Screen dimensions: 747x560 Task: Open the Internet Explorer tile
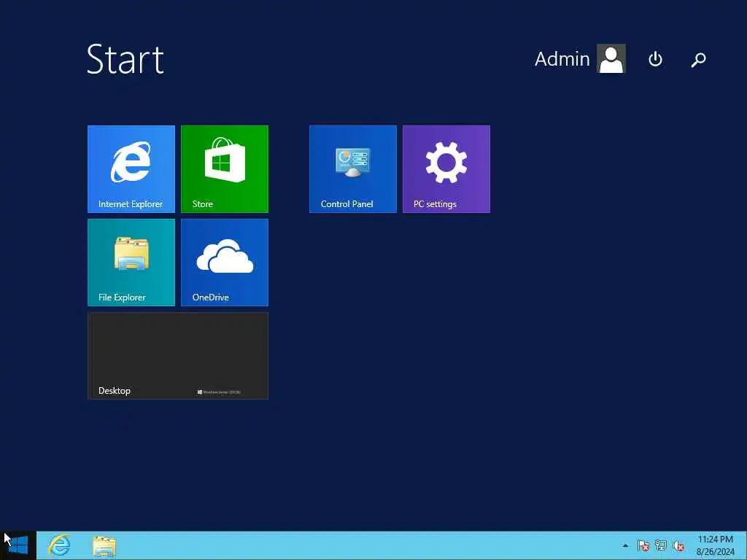tap(131, 169)
